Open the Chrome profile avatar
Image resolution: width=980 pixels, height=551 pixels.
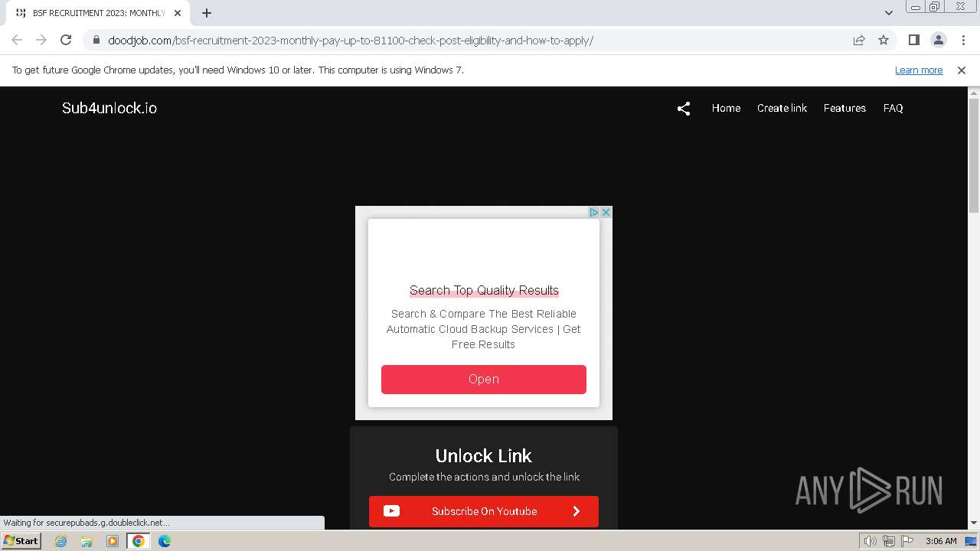938,40
